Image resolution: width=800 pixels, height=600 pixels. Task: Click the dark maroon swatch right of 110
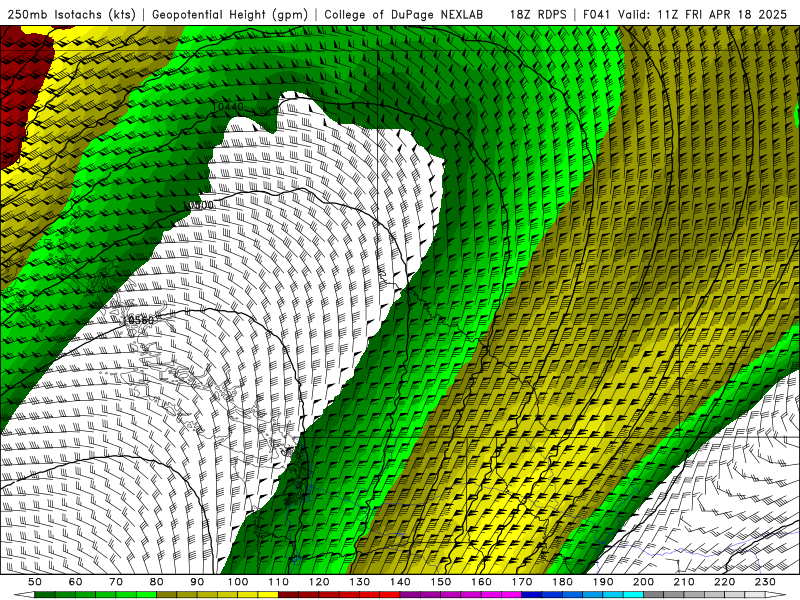point(288,595)
